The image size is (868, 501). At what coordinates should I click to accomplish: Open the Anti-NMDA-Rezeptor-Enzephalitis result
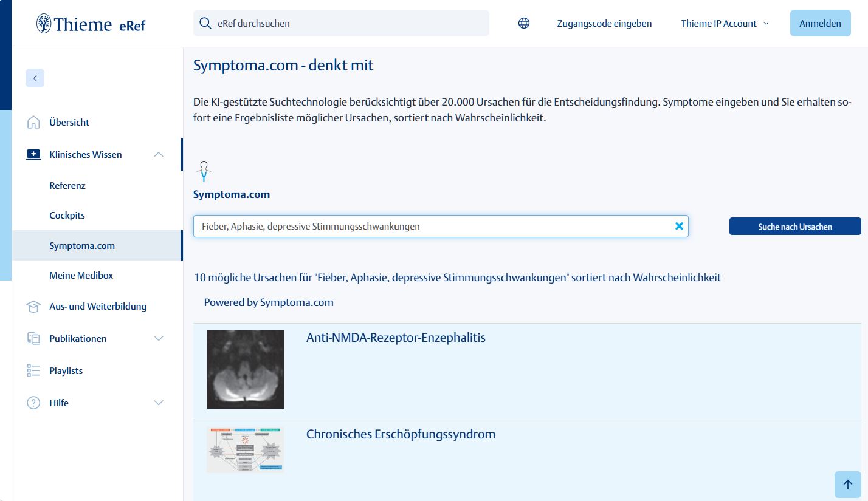[396, 338]
